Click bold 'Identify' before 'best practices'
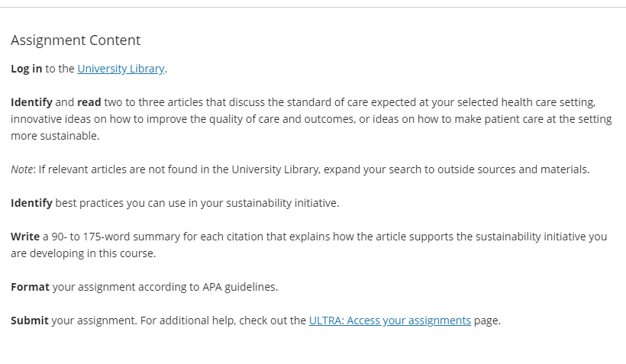Viewport: 626px width, 364px height. click(x=31, y=203)
